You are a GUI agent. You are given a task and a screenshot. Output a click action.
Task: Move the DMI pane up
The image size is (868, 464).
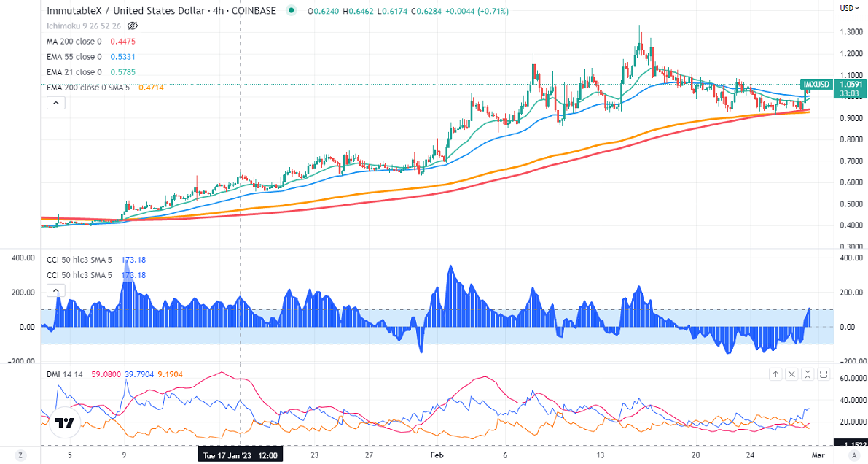point(775,374)
